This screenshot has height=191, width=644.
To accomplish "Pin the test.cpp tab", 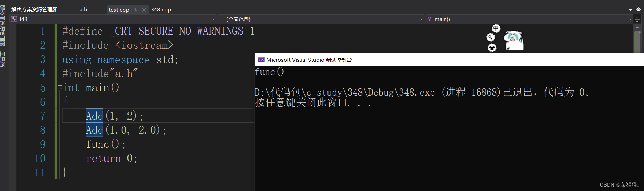I will 136,10.
